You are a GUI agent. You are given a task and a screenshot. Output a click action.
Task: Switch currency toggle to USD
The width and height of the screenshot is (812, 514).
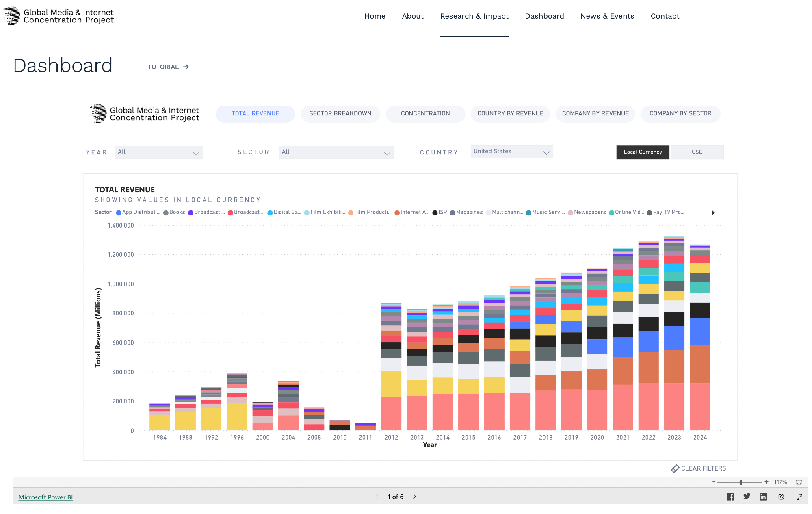pos(697,152)
